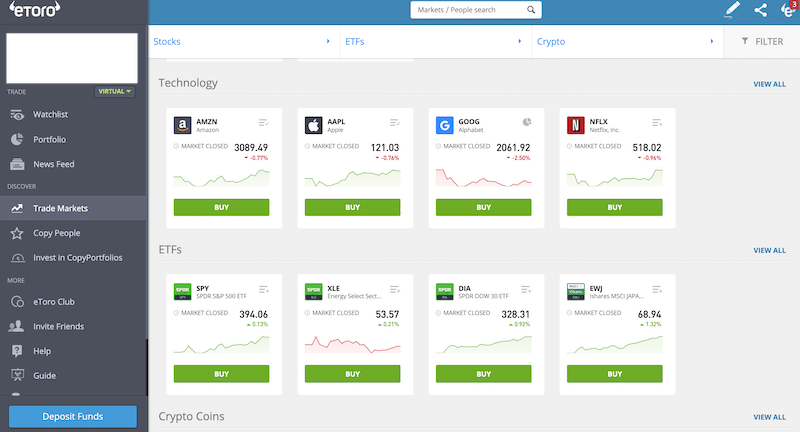
Task: Open the GOOG red price chart
Action: point(484,178)
